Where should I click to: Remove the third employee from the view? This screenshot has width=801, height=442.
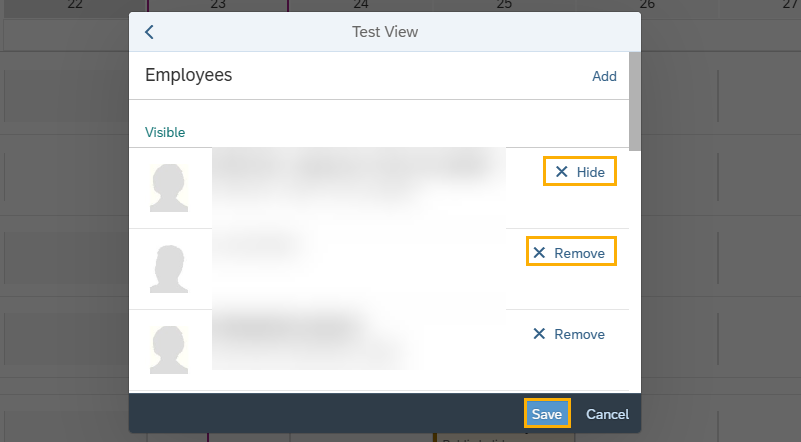(x=570, y=334)
